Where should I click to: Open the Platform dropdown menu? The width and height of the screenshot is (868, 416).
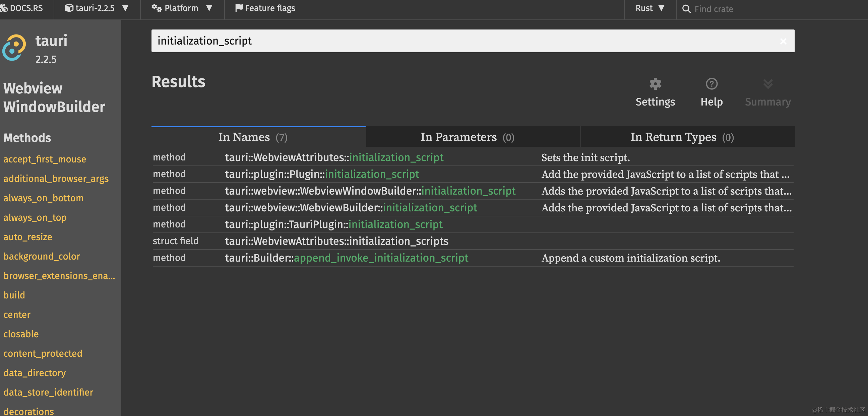coord(182,8)
